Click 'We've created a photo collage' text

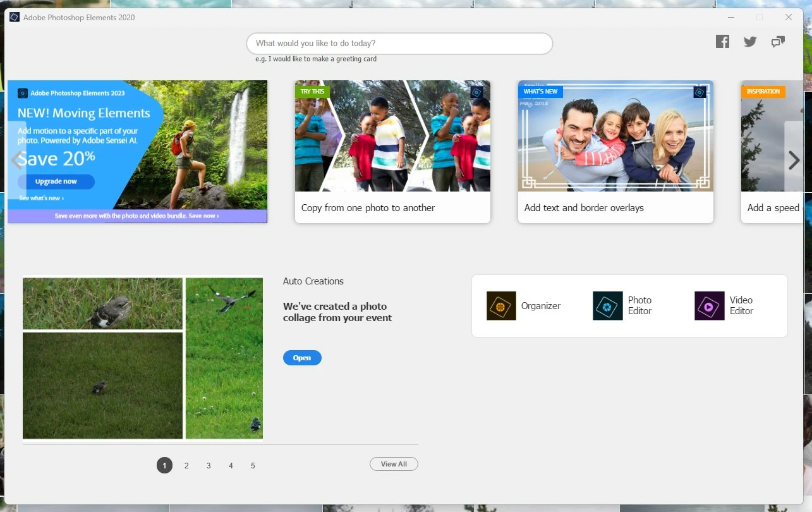[337, 312]
